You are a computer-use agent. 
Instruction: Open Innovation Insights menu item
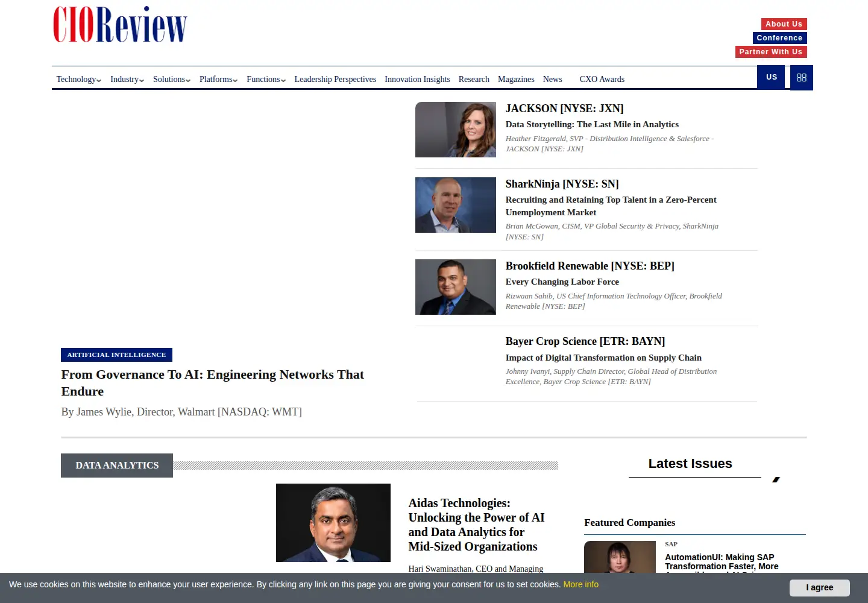pyautogui.click(x=417, y=79)
